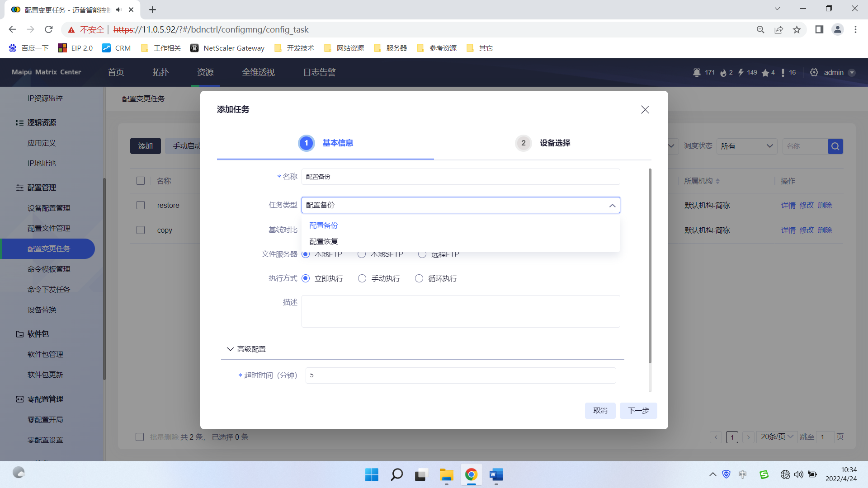The height and width of the screenshot is (488, 868).
Task: Open Word from the Windows taskbar
Action: click(496, 474)
